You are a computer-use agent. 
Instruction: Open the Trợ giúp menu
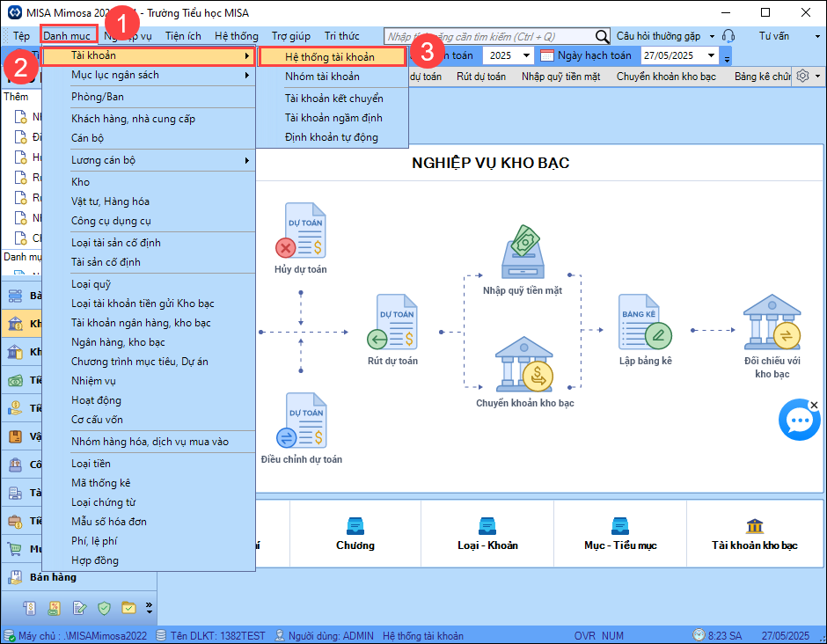click(x=291, y=36)
